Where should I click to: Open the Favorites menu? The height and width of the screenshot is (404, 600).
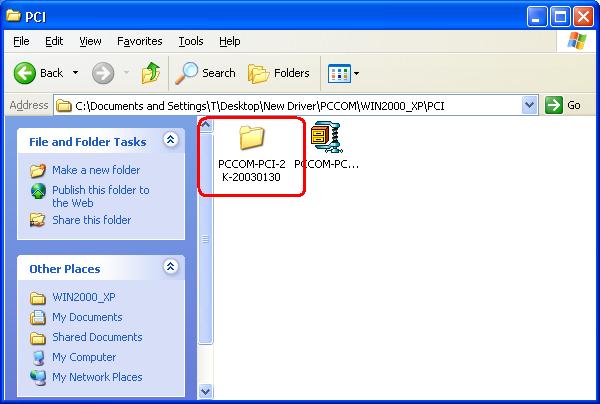pos(140,41)
